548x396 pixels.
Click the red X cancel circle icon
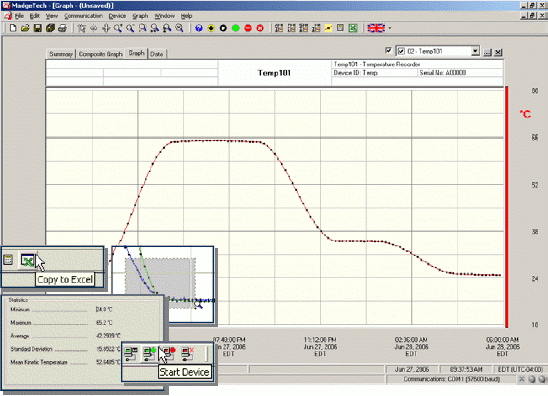[x=260, y=28]
